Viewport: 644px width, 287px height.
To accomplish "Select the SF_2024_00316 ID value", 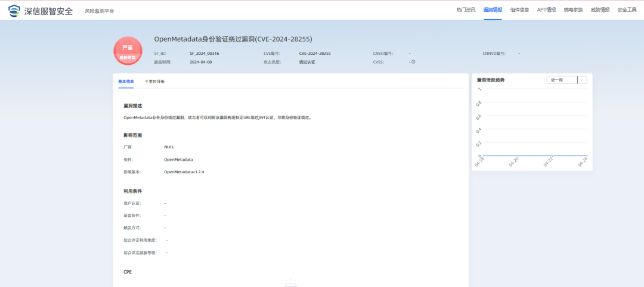I will 204,54.
